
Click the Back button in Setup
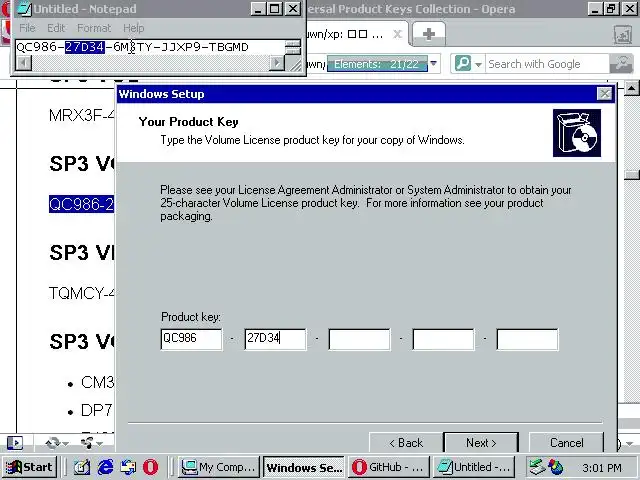coord(406,442)
